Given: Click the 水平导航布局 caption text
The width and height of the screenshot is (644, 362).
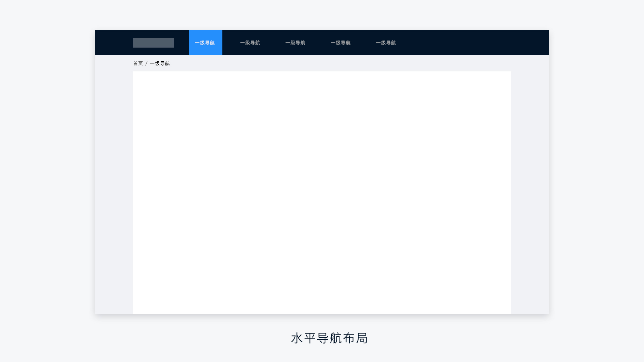Looking at the screenshot, I should (x=329, y=338).
